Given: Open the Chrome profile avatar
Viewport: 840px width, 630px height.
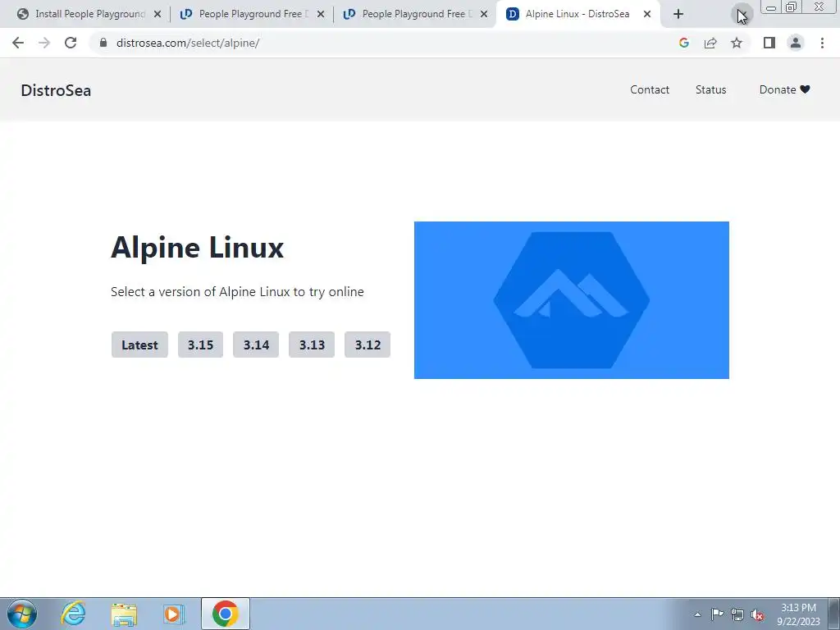Looking at the screenshot, I should [796, 43].
